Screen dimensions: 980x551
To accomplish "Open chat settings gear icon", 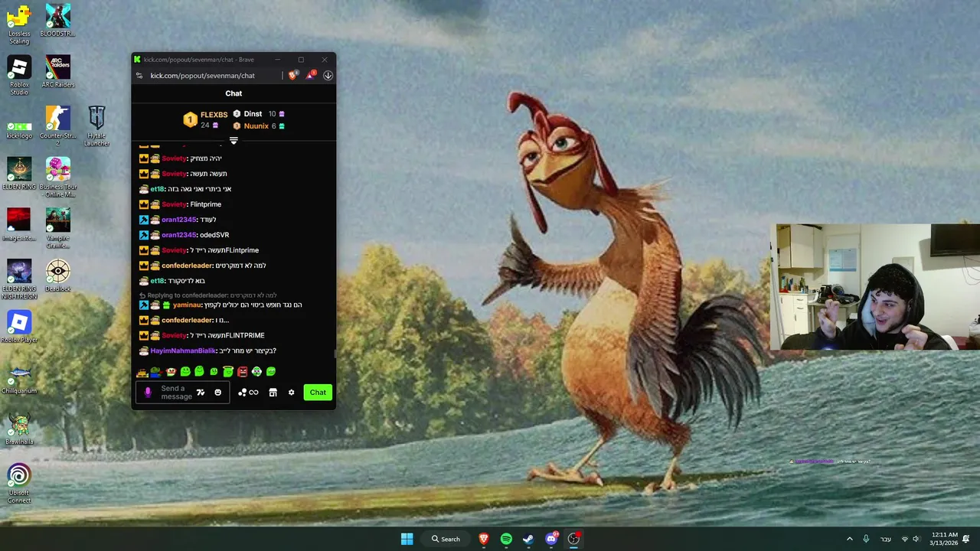I will (x=291, y=393).
